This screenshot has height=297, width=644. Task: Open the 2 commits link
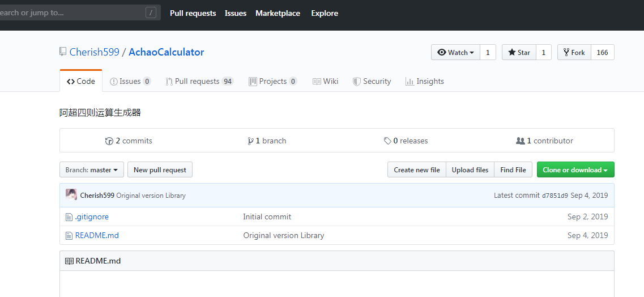[x=129, y=141]
